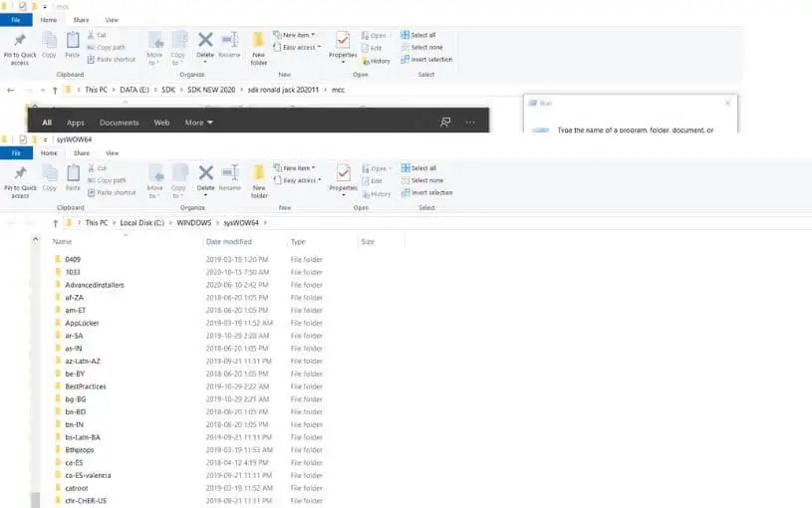Sort by Name column header
Image resolution: width=812 pixels, height=508 pixels.
click(x=62, y=242)
